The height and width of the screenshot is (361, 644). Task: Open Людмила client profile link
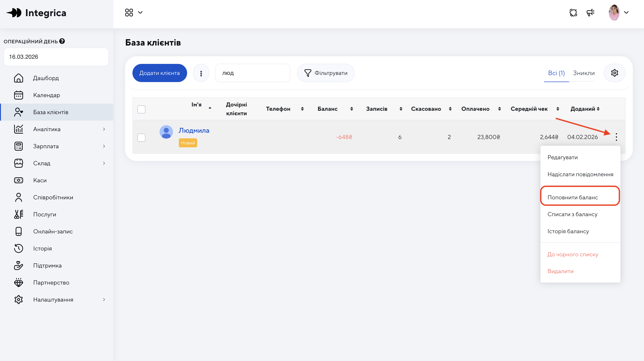coord(194,130)
